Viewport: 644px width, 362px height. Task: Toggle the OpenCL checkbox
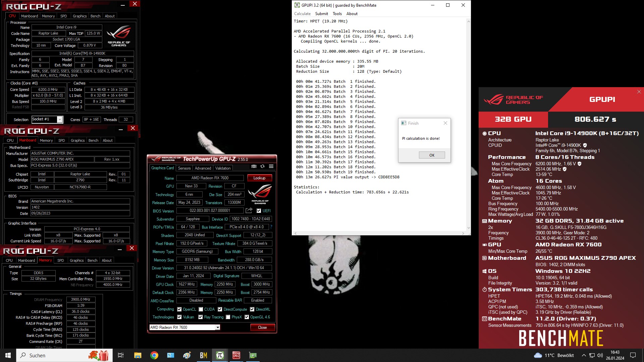(179, 309)
